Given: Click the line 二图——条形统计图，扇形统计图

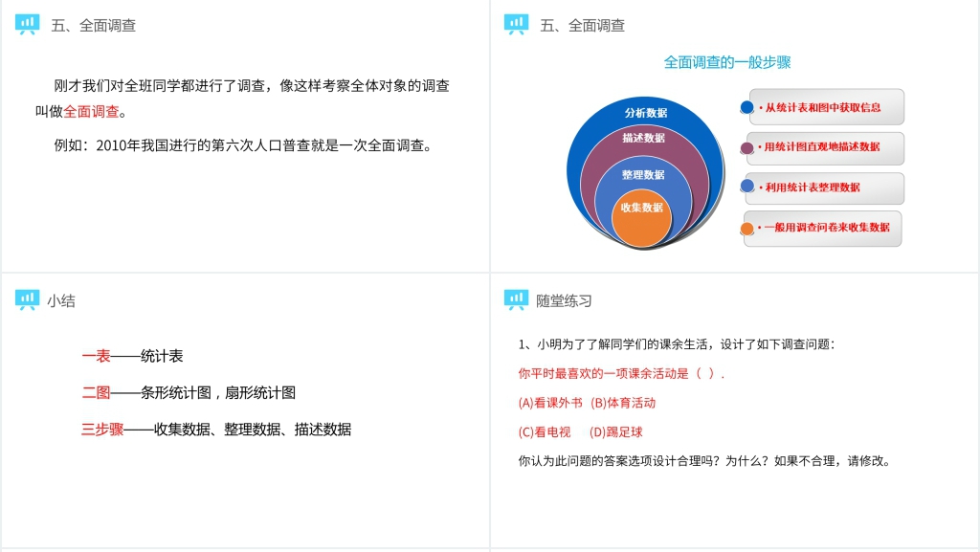Looking at the screenshot, I should (189, 393).
